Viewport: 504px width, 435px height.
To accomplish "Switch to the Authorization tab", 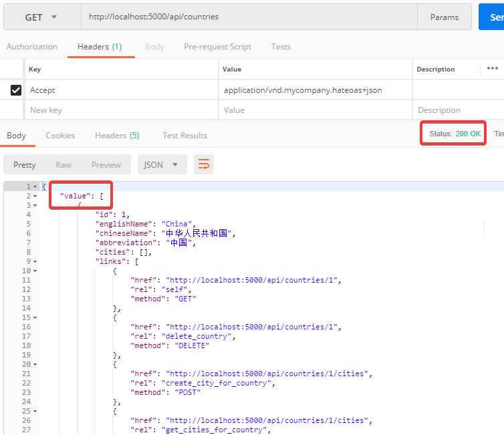I will (x=32, y=47).
